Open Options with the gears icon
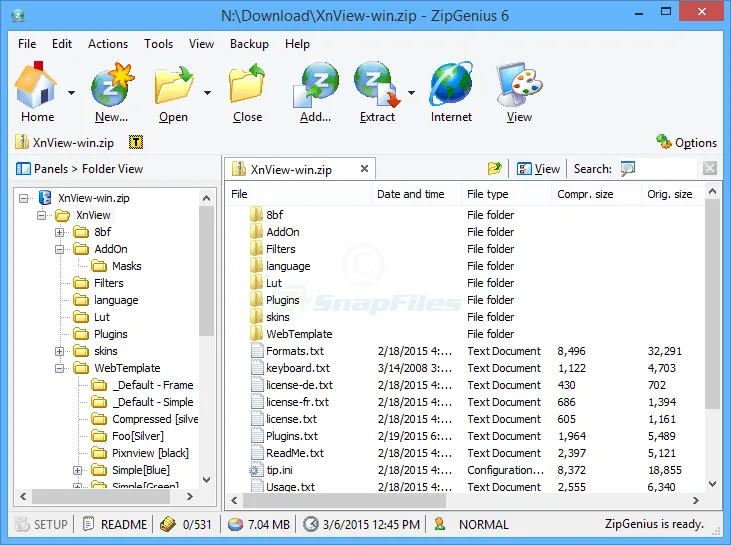The height and width of the screenshot is (545, 731). pos(663,141)
